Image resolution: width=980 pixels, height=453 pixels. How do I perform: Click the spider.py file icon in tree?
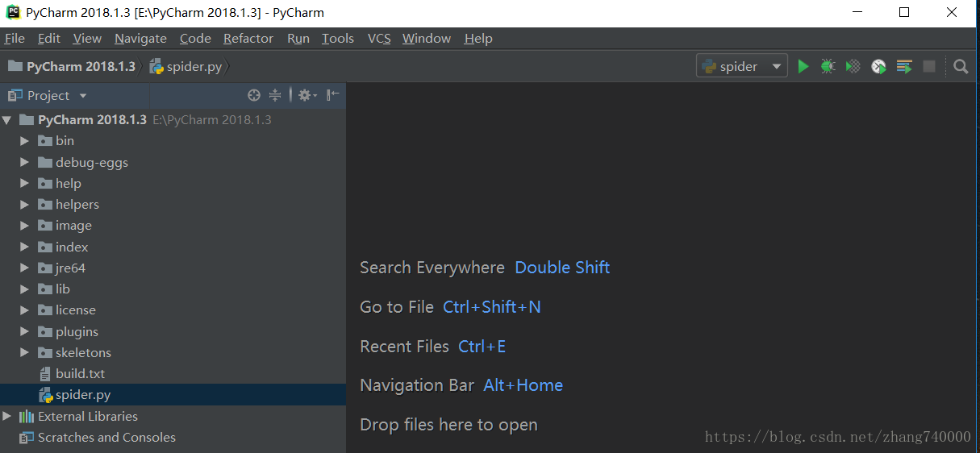[45, 395]
